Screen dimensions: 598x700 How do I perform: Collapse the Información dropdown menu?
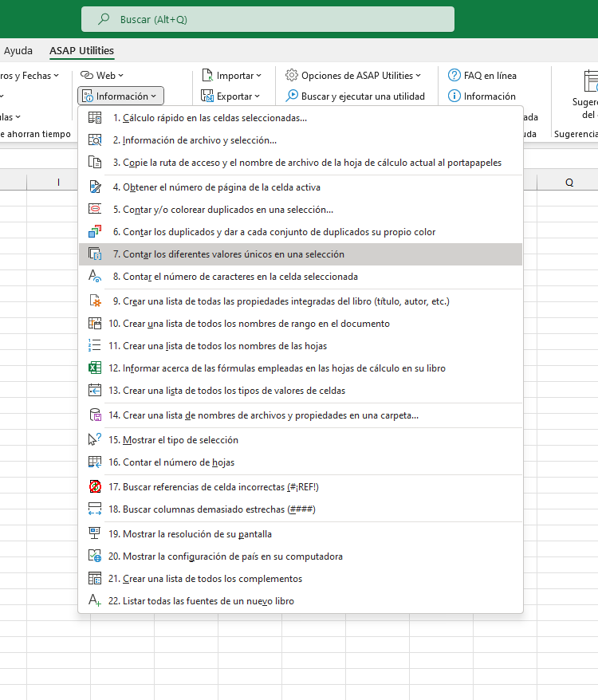120,96
